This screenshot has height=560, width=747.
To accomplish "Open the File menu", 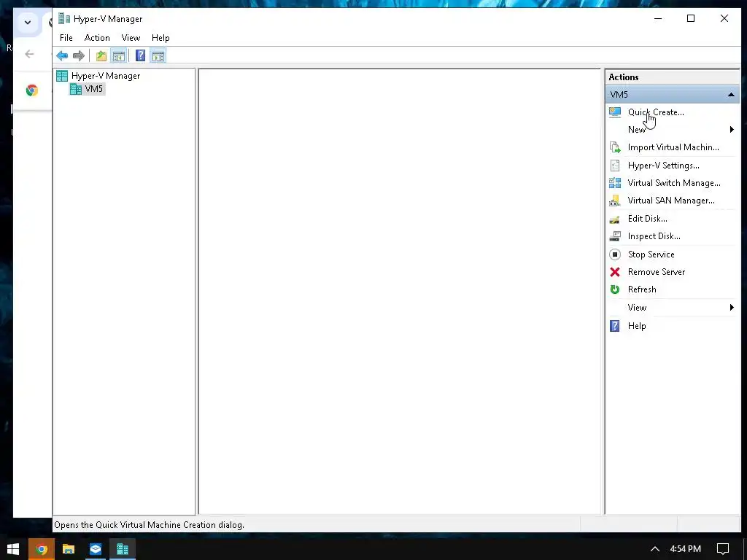I will click(66, 38).
